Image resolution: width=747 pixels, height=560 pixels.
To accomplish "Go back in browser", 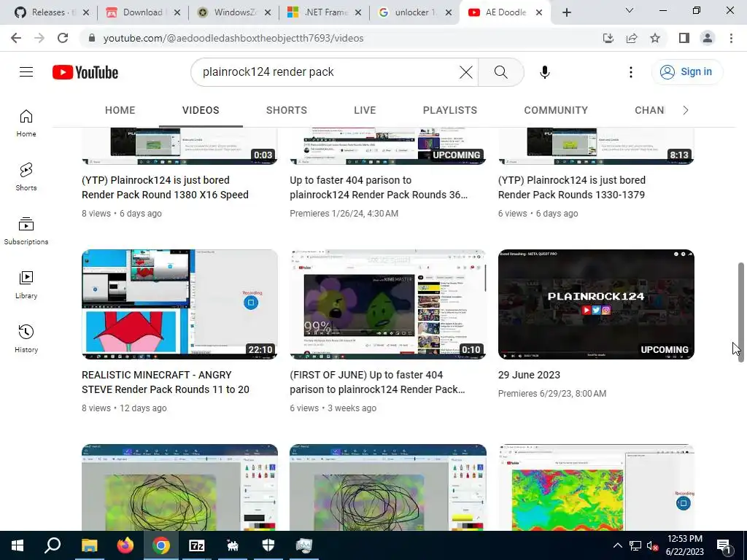I will coord(16,38).
